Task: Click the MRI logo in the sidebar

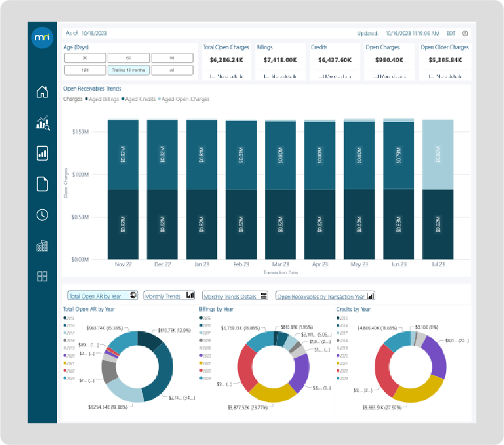Action: (42, 38)
